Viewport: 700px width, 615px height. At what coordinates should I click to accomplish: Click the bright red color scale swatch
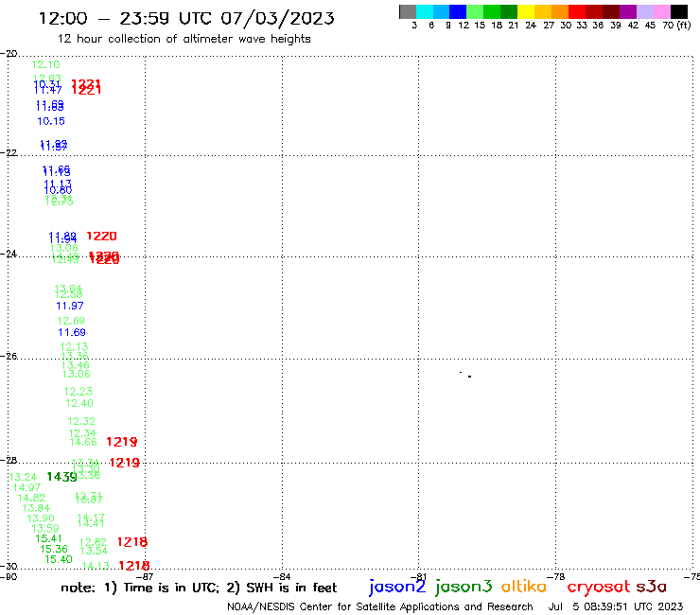[577, 11]
